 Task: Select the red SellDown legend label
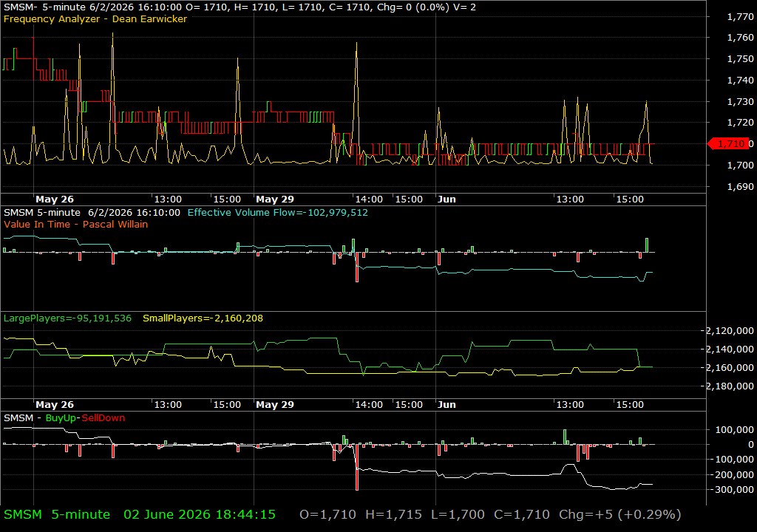tap(103, 417)
